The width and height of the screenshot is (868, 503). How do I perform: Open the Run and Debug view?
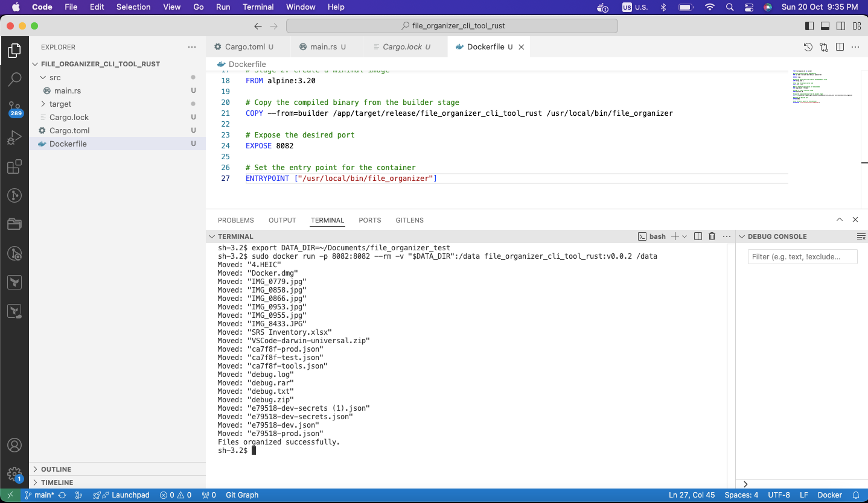click(x=14, y=138)
